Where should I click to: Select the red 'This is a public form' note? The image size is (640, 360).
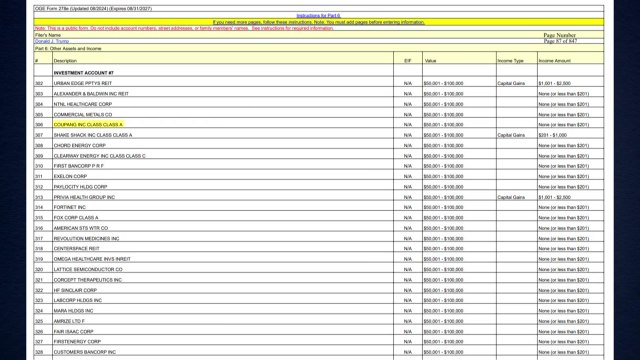(184, 29)
